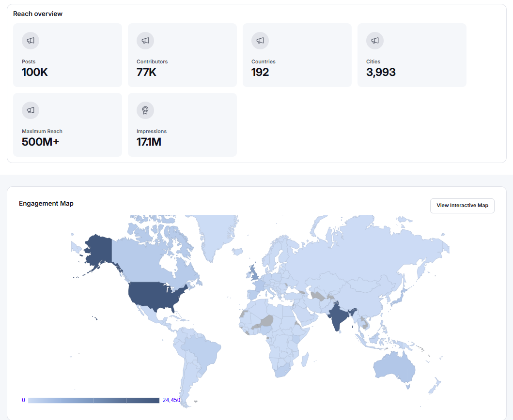Click India on the engagement map
Image resolution: width=513 pixels, height=420 pixels.
[x=339, y=316]
